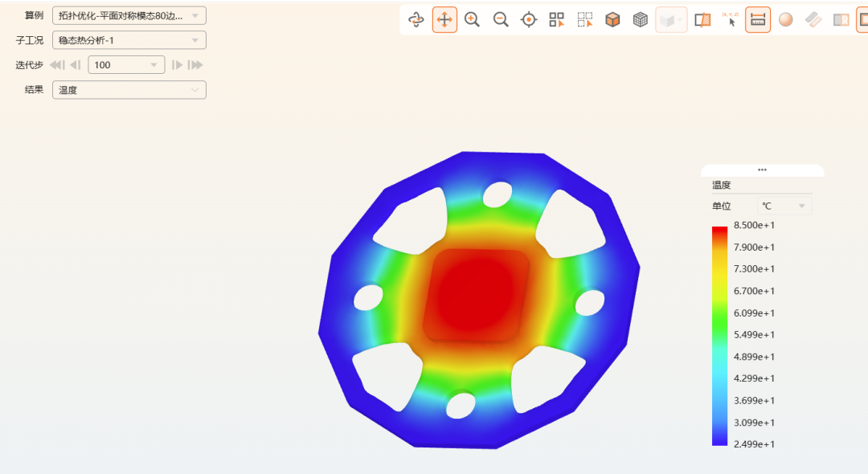Click the legend maximum value 8.500e+1
Viewport: 868px width, 474px height.
tap(754, 225)
